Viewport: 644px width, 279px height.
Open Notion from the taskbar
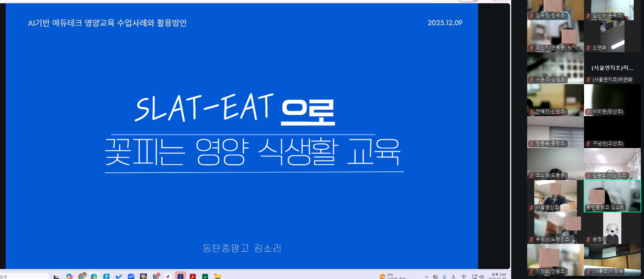pos(156,276)
